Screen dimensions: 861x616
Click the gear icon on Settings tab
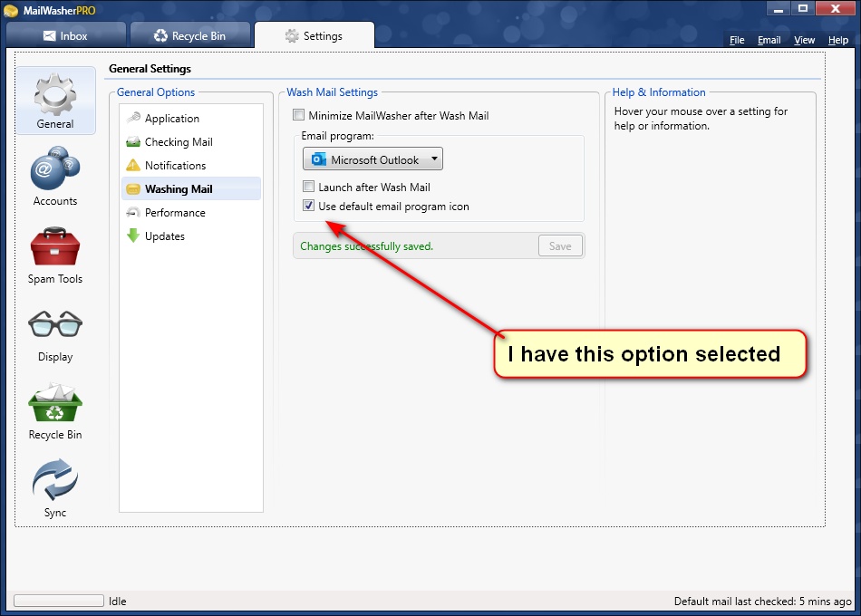click(292, 35)
